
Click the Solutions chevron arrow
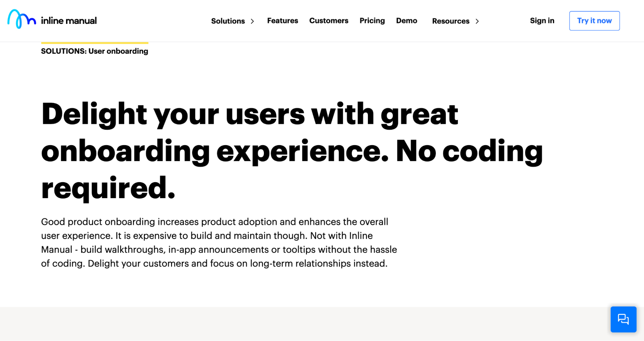[x=252, y=21]
